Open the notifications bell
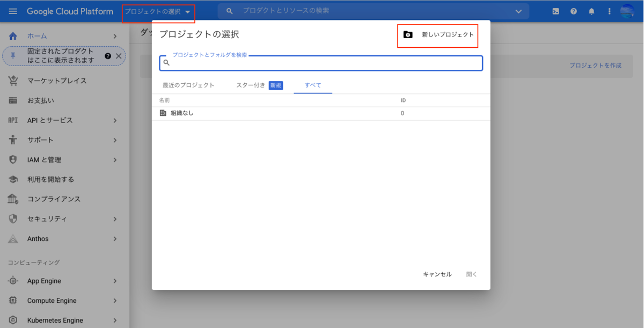Screen dimensions: 644x328 pyautogui.click(x=591, y=11)
